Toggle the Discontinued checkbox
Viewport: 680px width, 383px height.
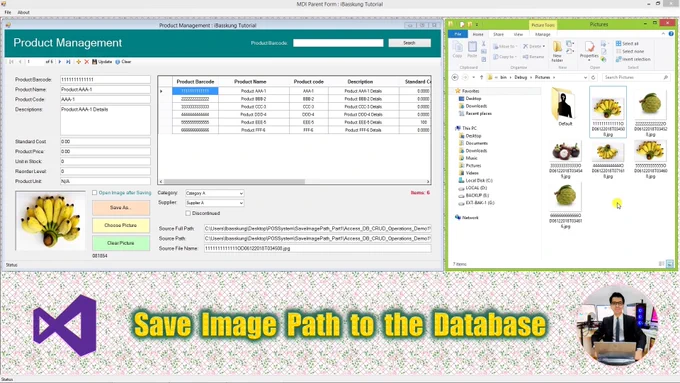[x=188, y=213]
